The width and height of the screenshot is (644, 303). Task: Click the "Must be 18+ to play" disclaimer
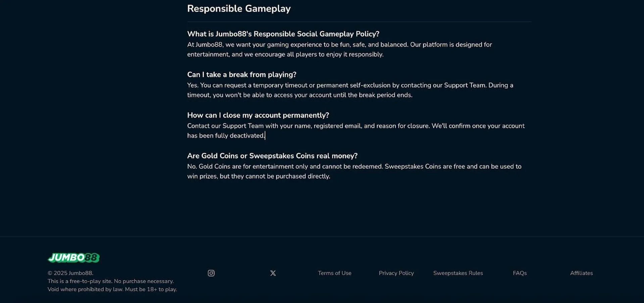151,289
